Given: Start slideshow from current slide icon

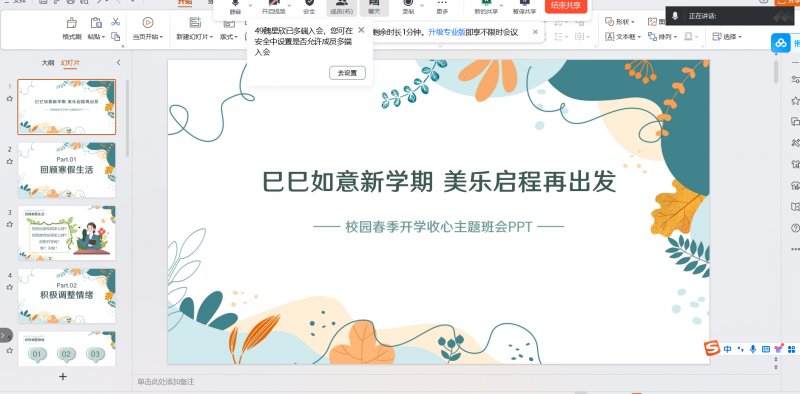Looking at the screenshot, I should [x=148, y=22].
